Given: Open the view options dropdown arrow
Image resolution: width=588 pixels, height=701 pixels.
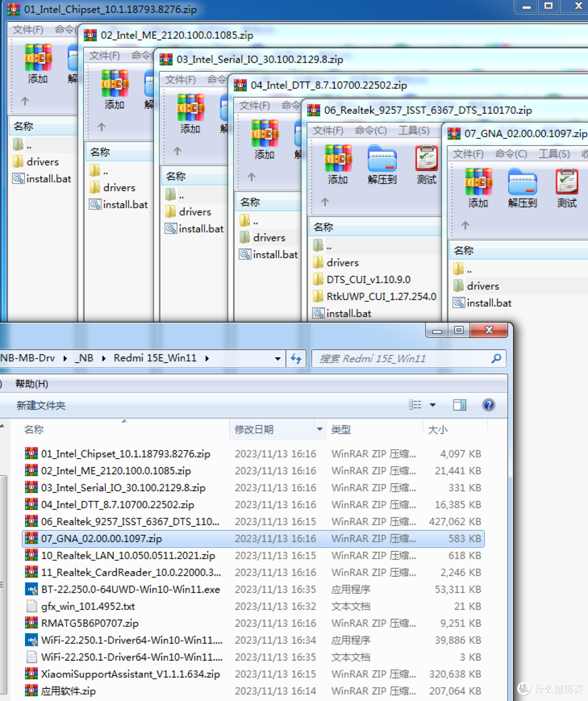Looking at the screenshot, I should click(433, 405).
